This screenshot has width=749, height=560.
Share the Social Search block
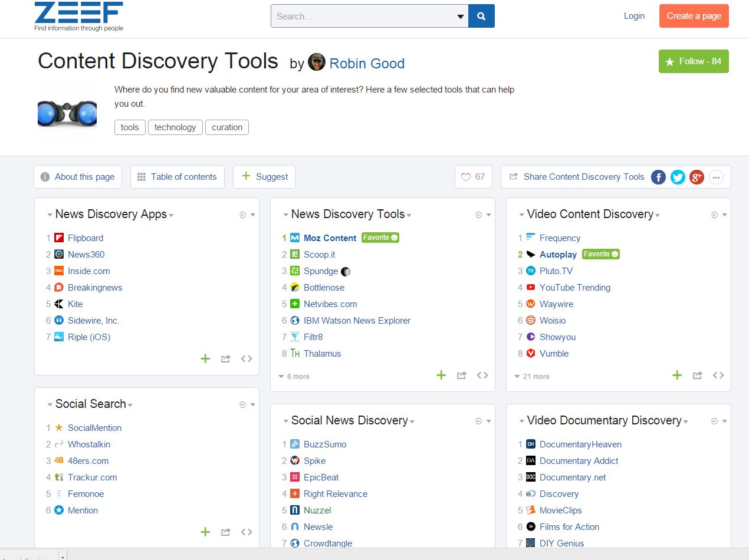(225, 532)
